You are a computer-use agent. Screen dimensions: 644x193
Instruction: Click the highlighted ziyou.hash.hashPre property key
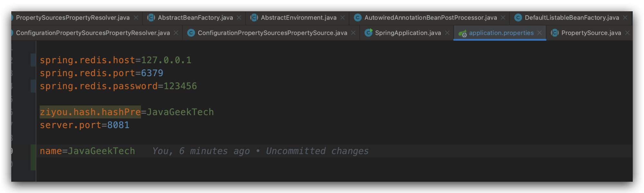90,112
